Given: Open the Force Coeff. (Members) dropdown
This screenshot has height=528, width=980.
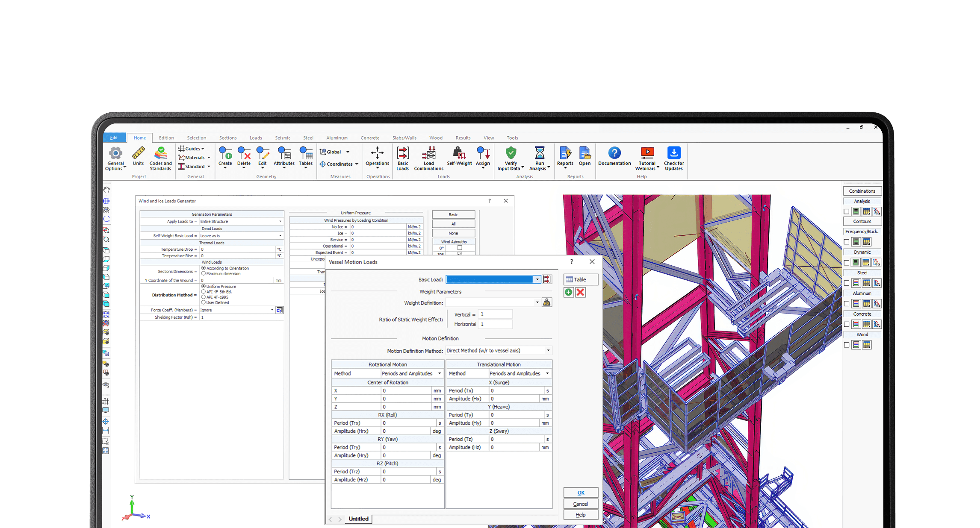Looking at the screenshot, I should tap(272, 310).
